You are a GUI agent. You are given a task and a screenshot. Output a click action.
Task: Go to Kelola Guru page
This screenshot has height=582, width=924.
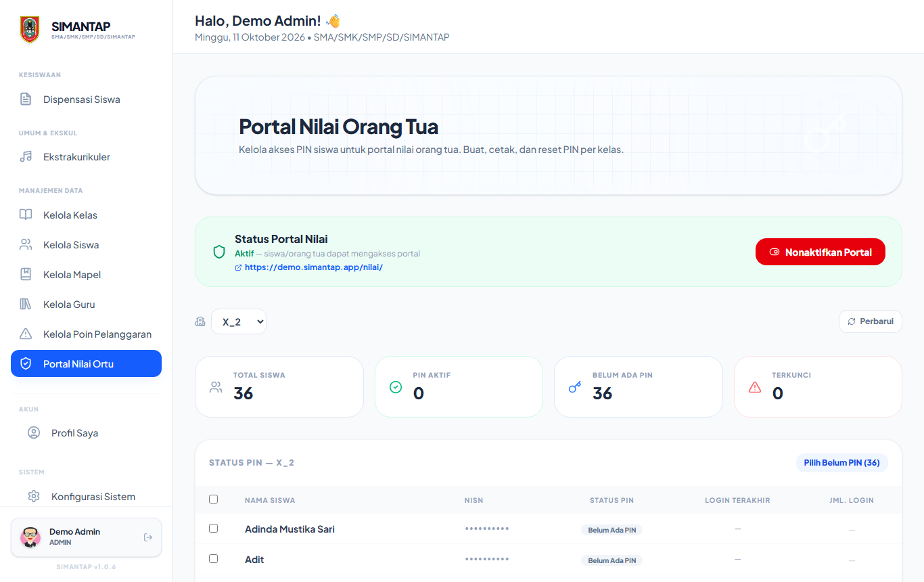point(86,305)
